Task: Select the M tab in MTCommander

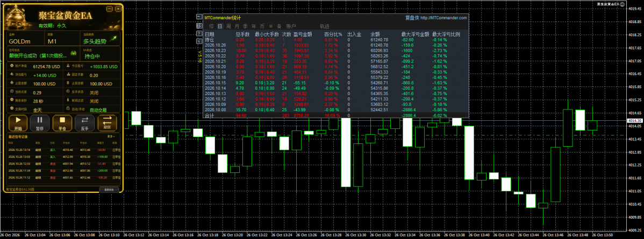Action: pos(270,26)
